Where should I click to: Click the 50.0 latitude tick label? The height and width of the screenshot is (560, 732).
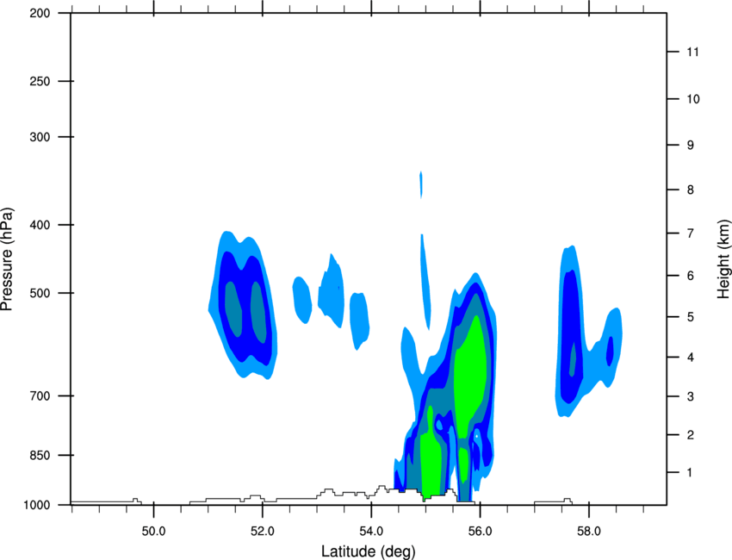coord(153,532)
